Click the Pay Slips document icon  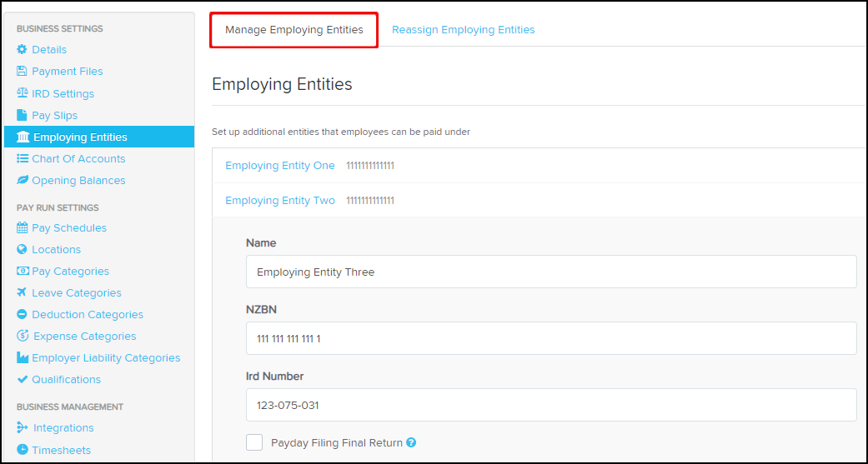coord(22,115)
